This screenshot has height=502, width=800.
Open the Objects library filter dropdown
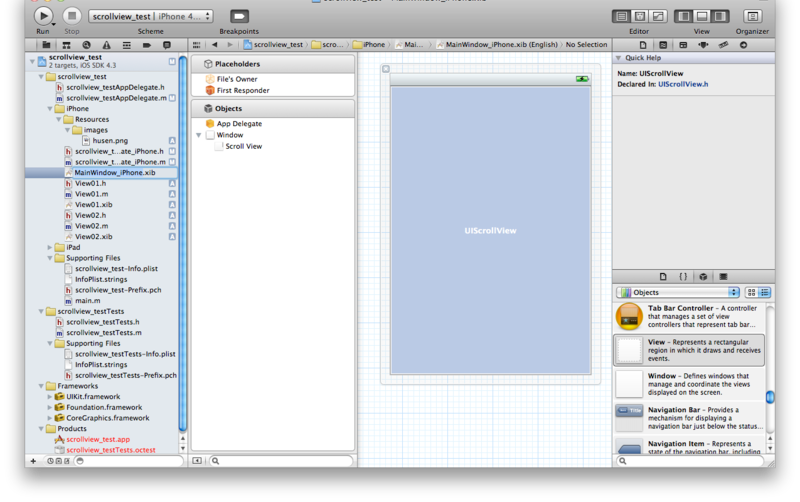coord(678,292)
